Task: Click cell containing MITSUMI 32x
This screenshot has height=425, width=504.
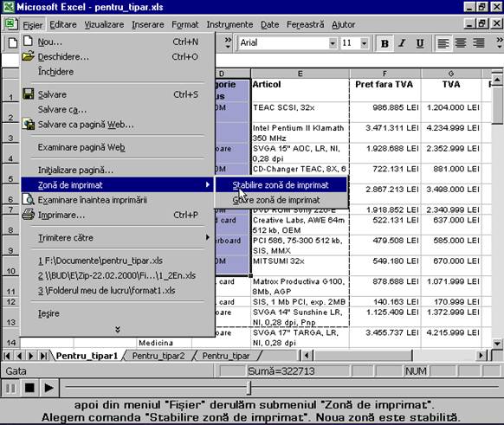Action: (300, 266)
